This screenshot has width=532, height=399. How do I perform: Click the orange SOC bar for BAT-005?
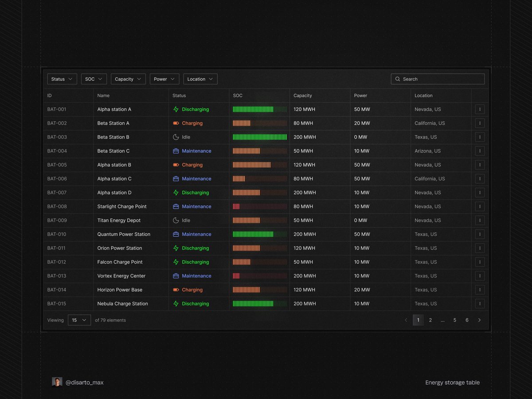pyautogui.click(x=260, y=165)
